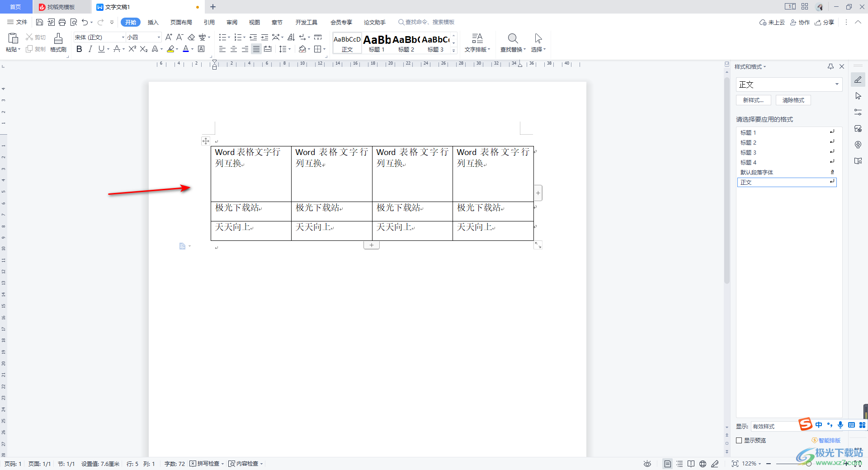This screenshot has width=868, height=470.
Task: Switch to the 插入 tab
Action: [153, 22]
